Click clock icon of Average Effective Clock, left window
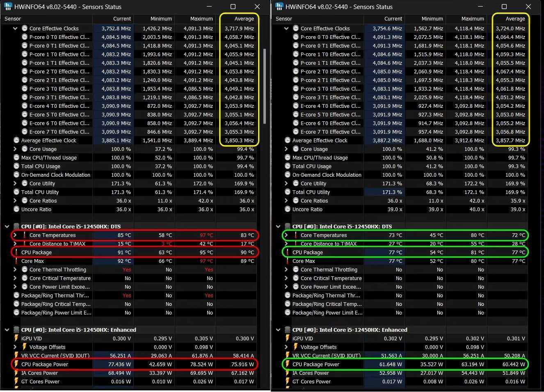 point(16,140)
